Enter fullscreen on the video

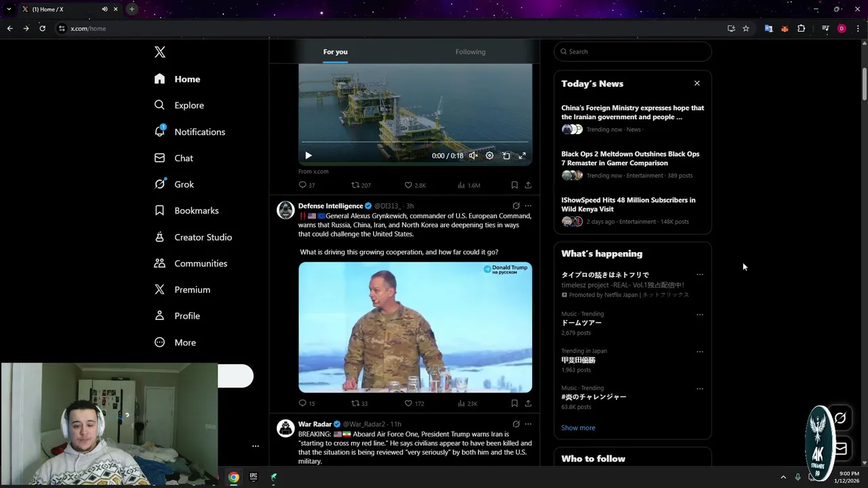[x=522, y=156]
